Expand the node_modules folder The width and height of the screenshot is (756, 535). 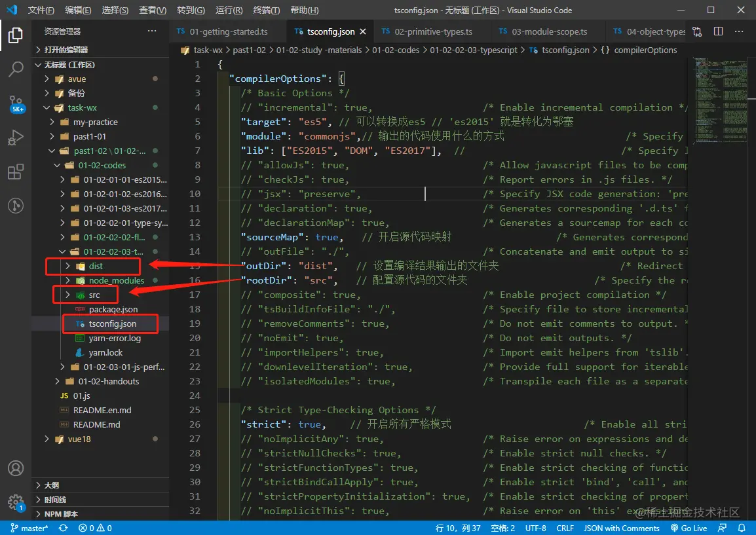(x=100, y=280)
